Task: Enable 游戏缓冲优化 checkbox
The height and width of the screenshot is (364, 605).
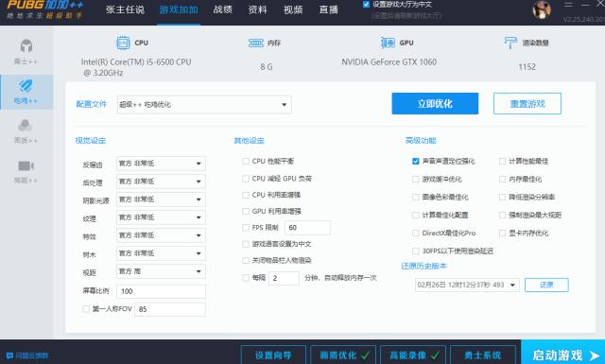Action: click(416, 179)
